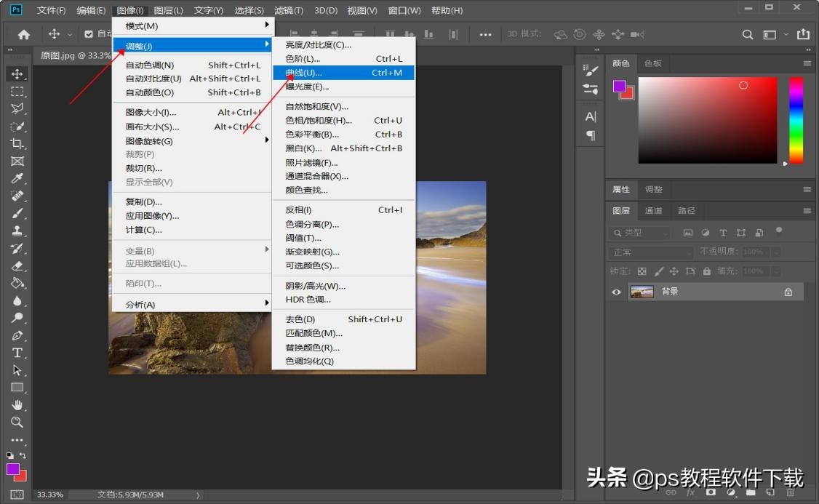This screenshot has height=504, width=819.
Task: Switch to the 通道 tab
Action: click(653, 210)
